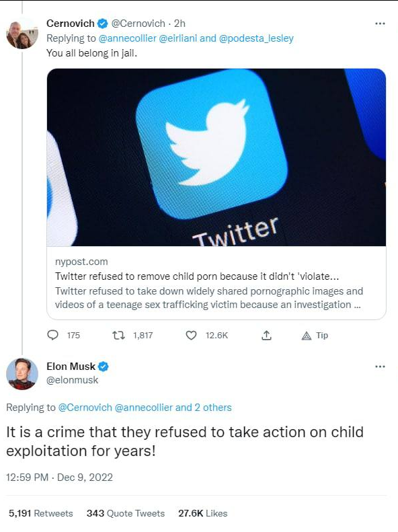Open the more options menu on Elon Musk's tweet
The image size is (398, 532).
[x=380, y=367]
